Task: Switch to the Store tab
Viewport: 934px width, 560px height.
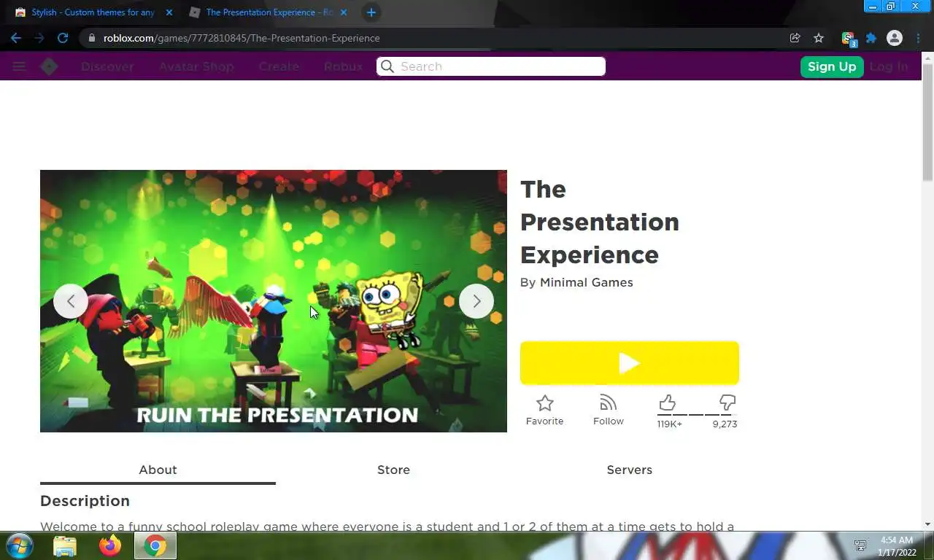Action: (393, 470)
